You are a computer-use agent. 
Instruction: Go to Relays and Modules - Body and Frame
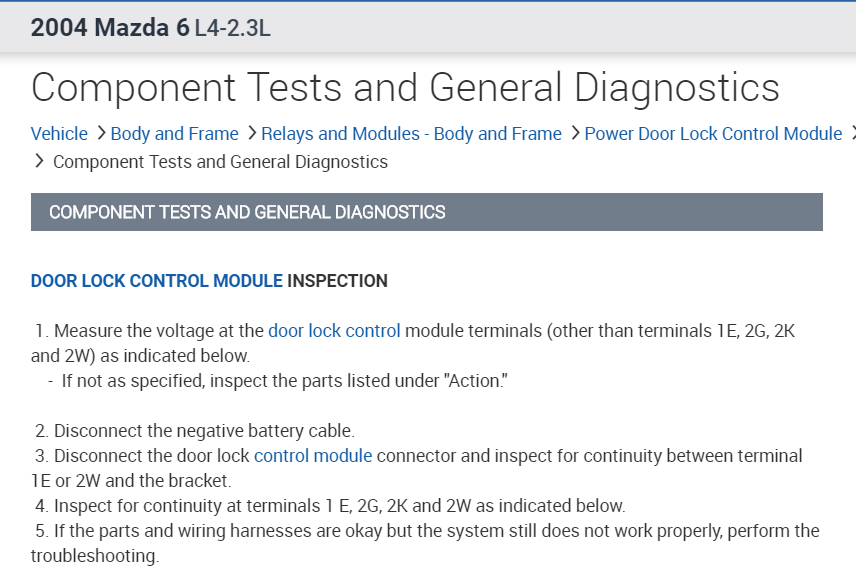[411, 133]
